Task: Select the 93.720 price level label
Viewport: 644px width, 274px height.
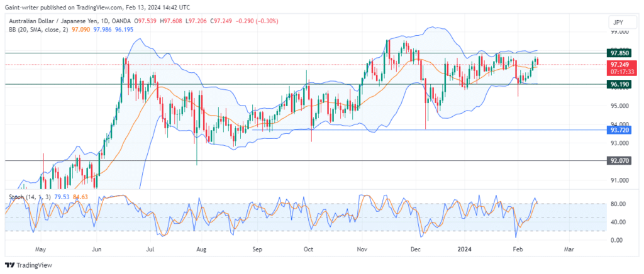Action: (618, 130)
